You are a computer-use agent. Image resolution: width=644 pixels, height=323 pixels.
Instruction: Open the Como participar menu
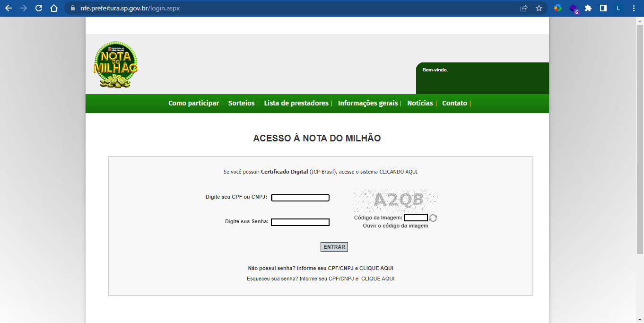click(193, 103)
